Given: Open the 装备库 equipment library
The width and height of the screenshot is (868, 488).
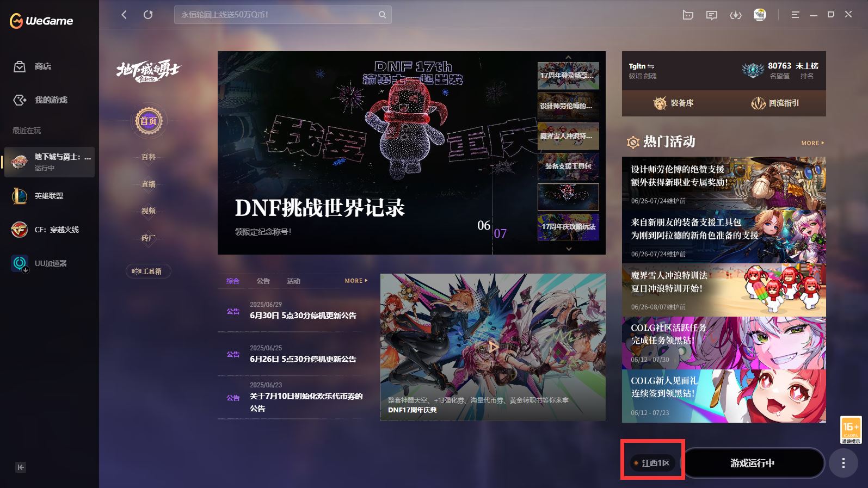Looking at the screenshot, I should (673, 103).
